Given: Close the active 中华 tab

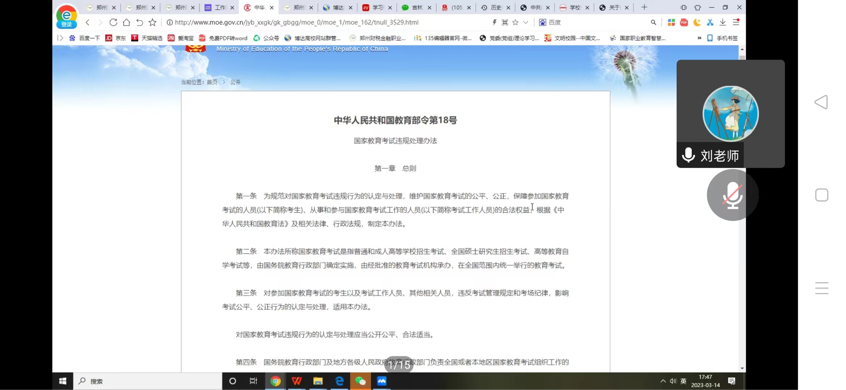Looking at the screenshot, I should pyautogui.click(x=271, y=8).
